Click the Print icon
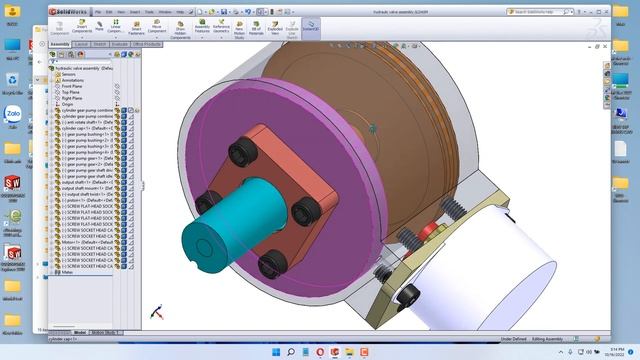Viewport: 640px width, 360px height. tap(236, 12)
